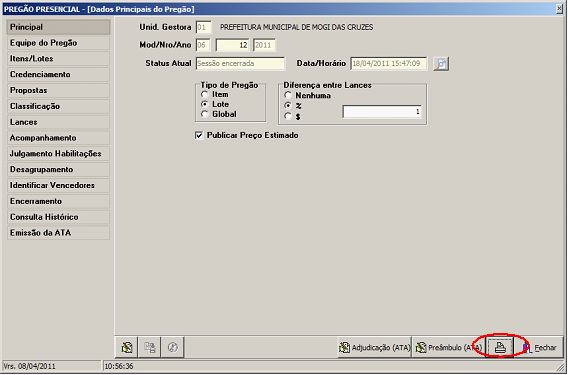Select Lote radio under Tipo de Pregão
This screenshot has height=375, width=568.
pos(205,104)
